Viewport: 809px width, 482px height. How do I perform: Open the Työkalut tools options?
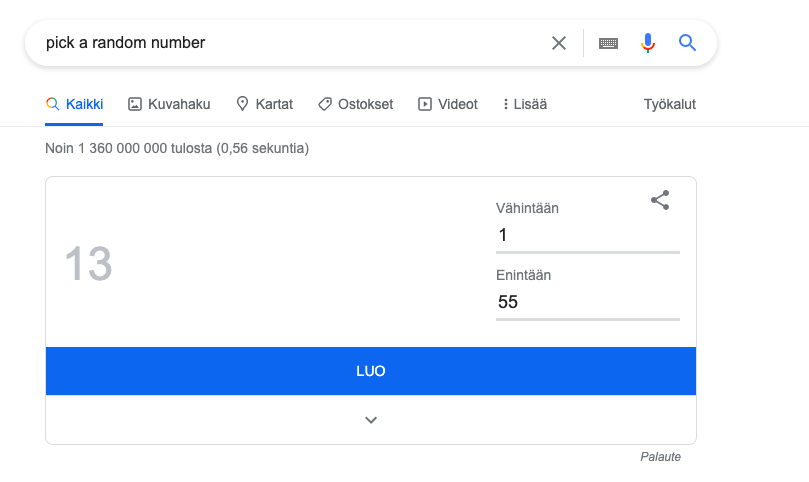[670, 104]
